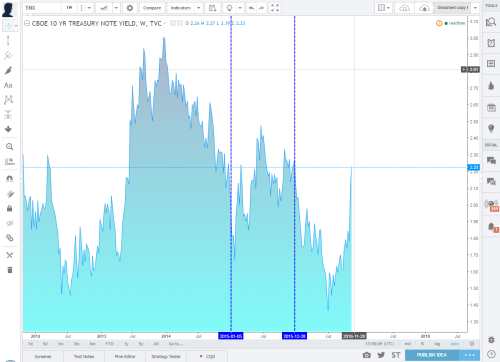Open the chart style dropdown arrow
500x362 pixels.
tap(116, 8)
